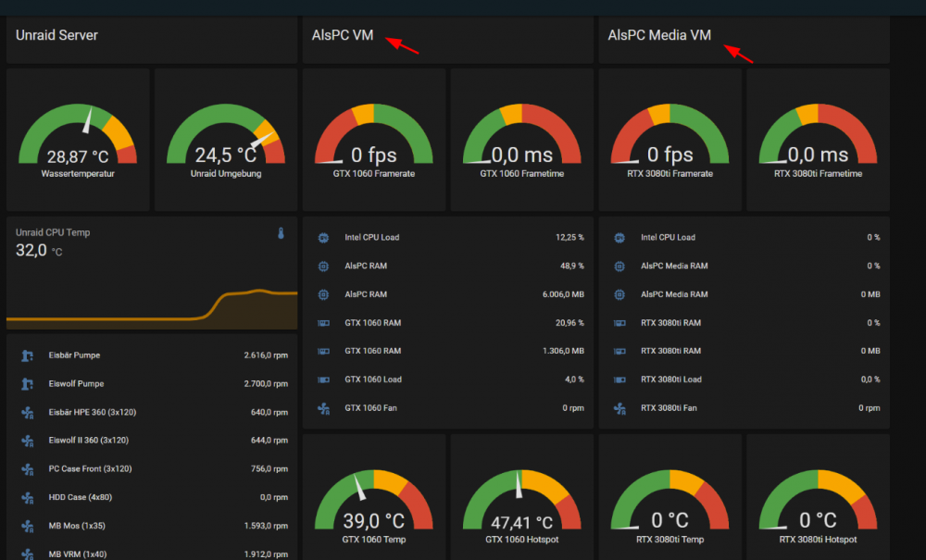Click the CPU icon beside Media VM Intel CPU Load
The image size is (926, 560).
click(619, 238)
